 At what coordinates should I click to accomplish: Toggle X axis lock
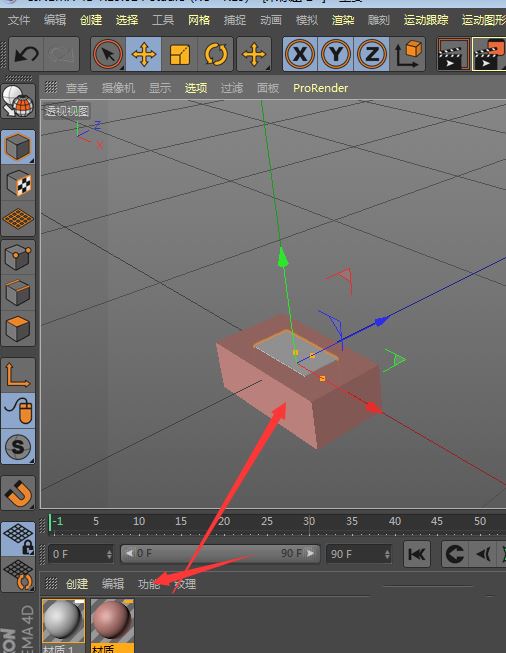[x=299, y=54]
